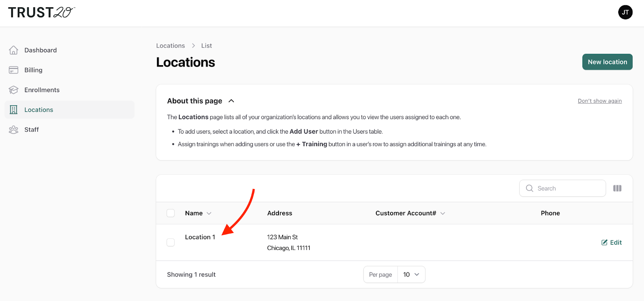Toggle table columns icon beside search
The height and width of the screenshot is (301, 644).
[617, 188]
